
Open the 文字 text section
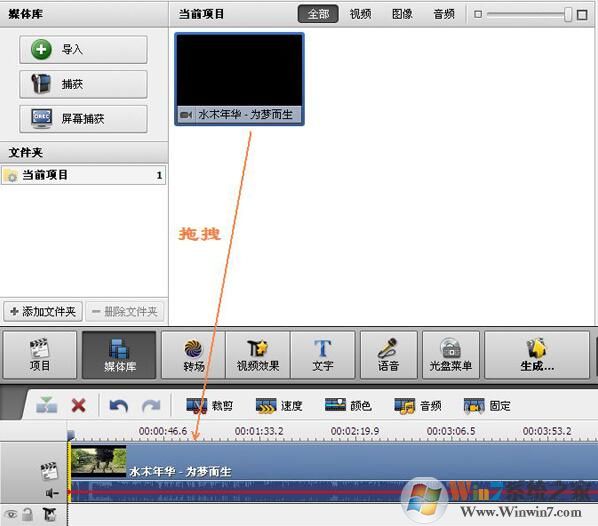[323, 355]
